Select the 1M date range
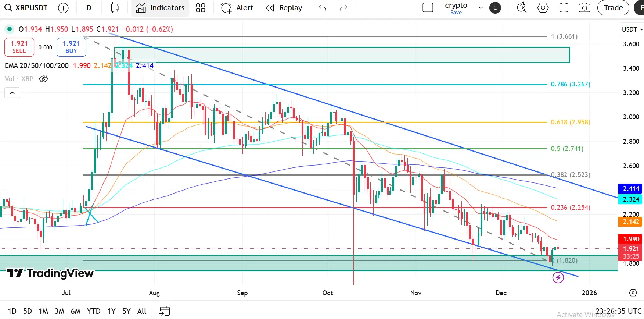 click(x=43, y=311)
